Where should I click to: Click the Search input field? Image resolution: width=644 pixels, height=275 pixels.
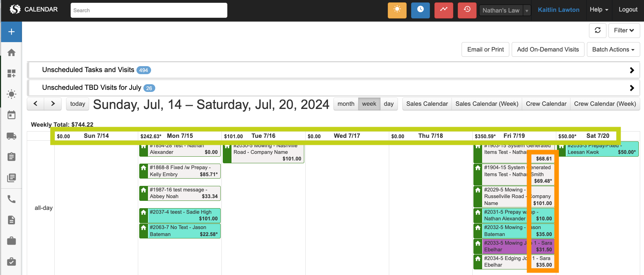coord(149,10)
